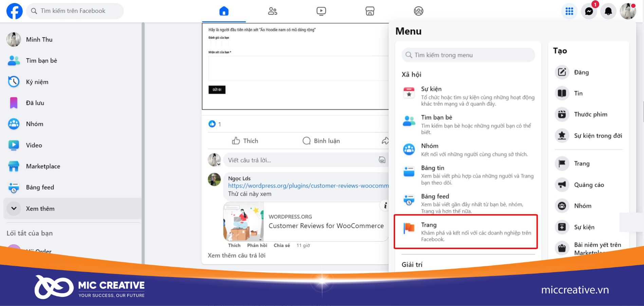Toggle the nine-dot Menu grid icon
644x306 pixels.
pyautogui.click(x=569, y=11)
